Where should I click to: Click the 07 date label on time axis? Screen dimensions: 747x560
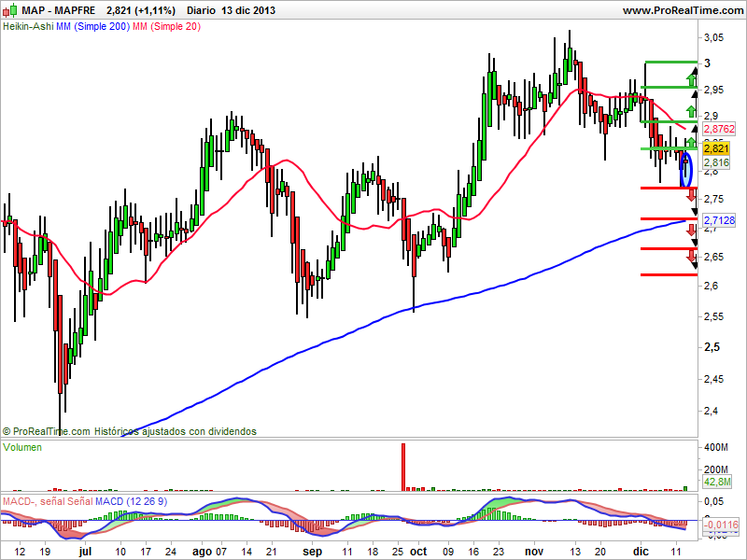coord(221,552)
